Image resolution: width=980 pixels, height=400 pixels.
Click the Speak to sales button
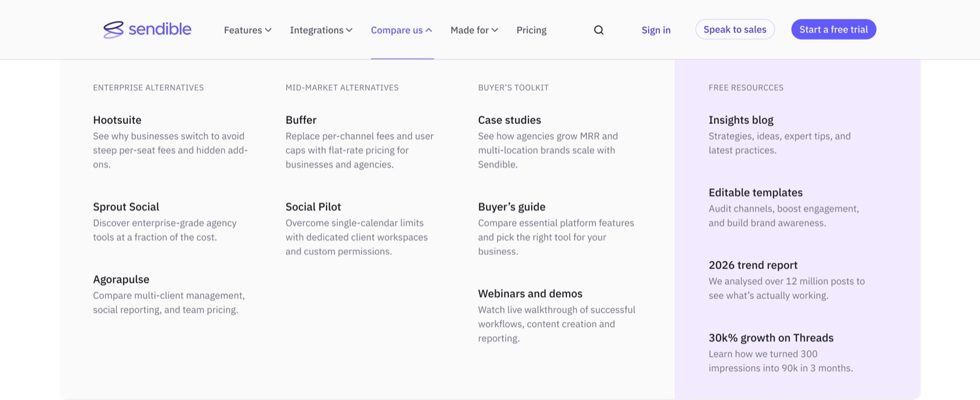pyautogui.click(x=735, y=29)
